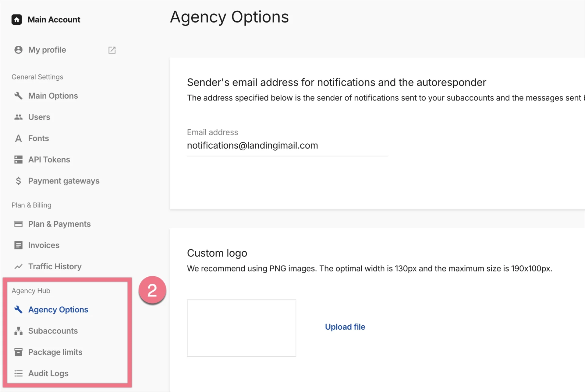Open the Users settings

[x=39, y=117]
